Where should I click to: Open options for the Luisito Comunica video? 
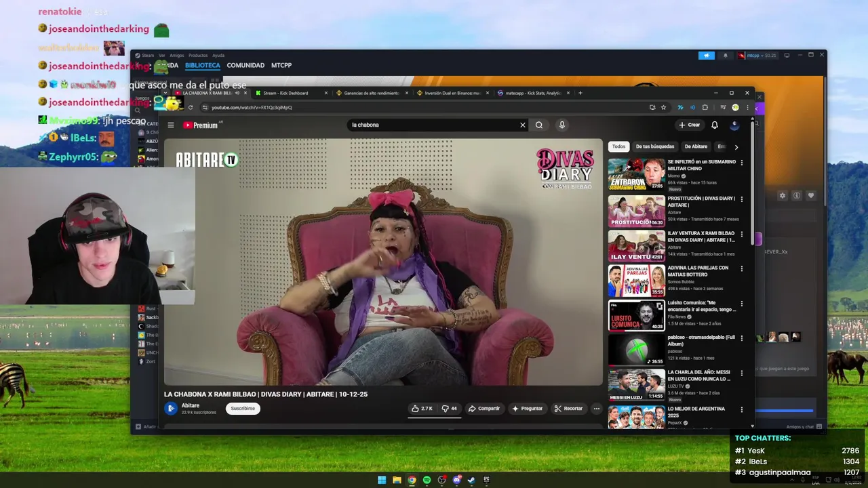[741, 304]
